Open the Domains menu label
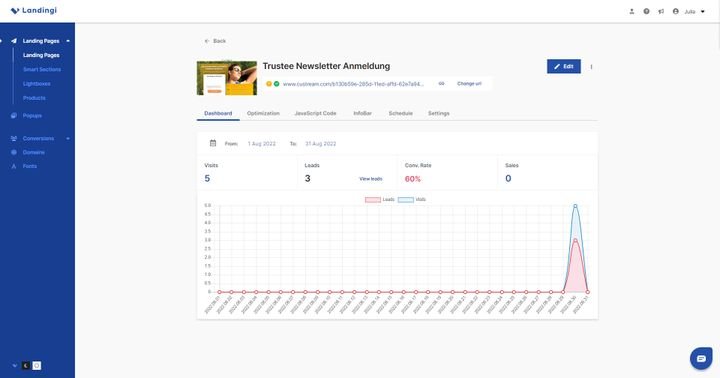 pyautogui.click(x=34, y=152)
